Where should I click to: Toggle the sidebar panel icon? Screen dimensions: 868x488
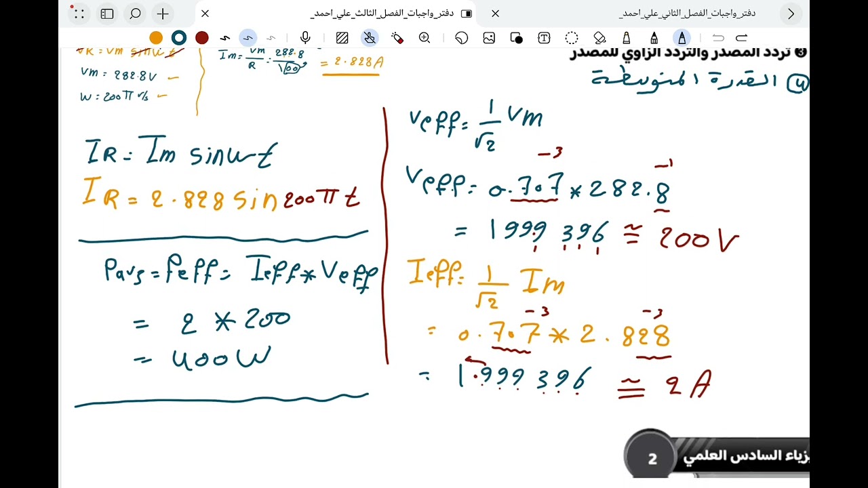point(106,14)
